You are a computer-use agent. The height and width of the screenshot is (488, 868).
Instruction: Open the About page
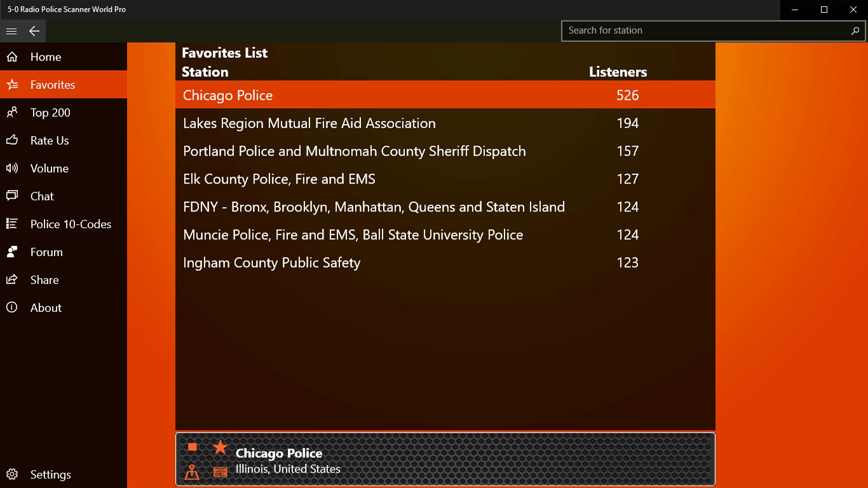pos(64,308)
